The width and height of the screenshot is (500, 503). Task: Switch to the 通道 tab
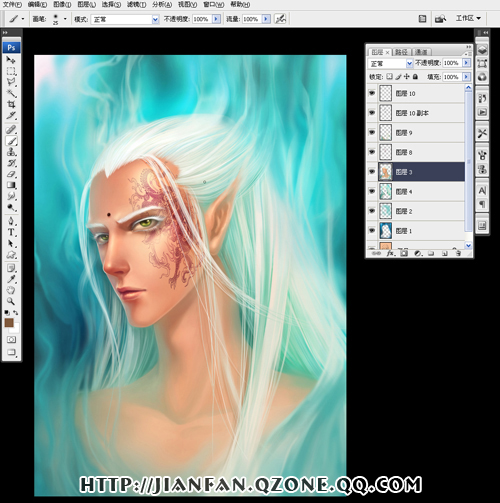(x=421, y=52)
